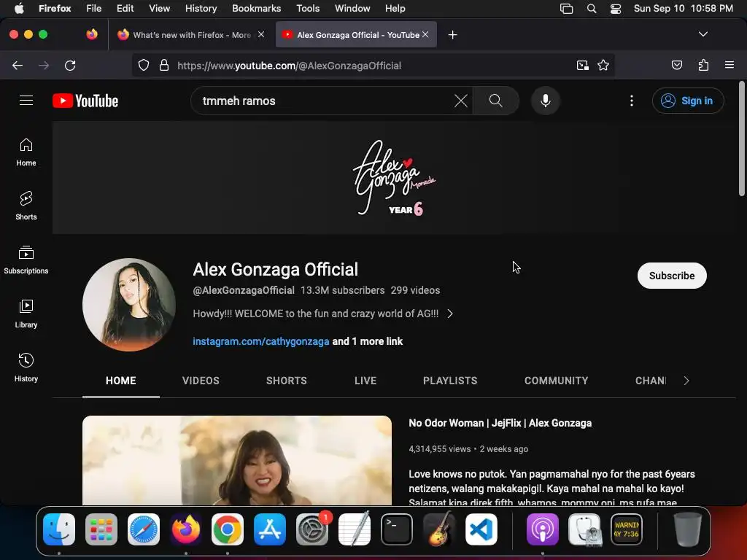Open a new tab with plus button
This screenshot has height=560, width=747.
pyautogui.click(x=452, y=35)
